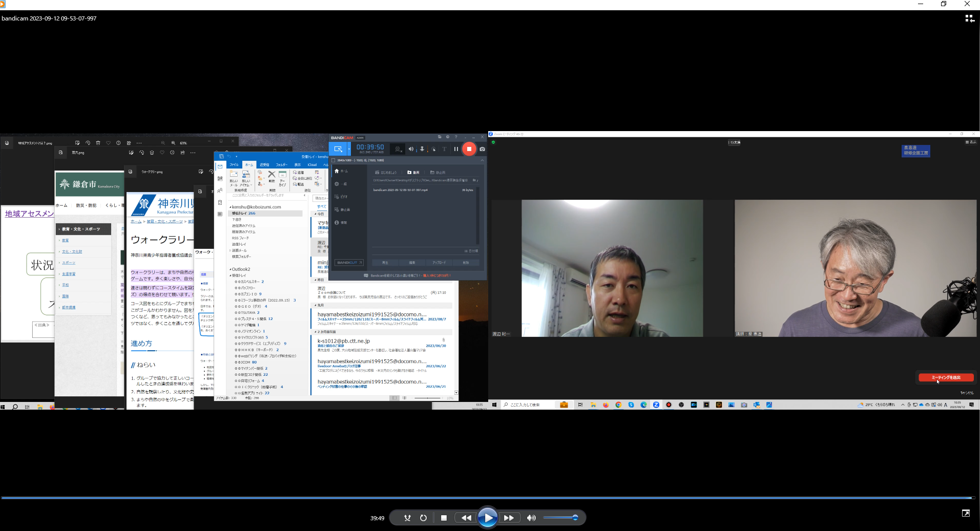Click Zoom icon in recorded taskbar
The width and height of the screenshot is (980, 531).
pyautogui.click(x=656, y=405)
